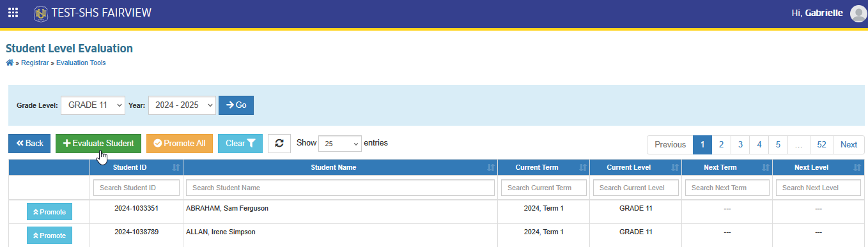The width and height of the screenshot is (868, 247).
Task: Jump to last page 52
Action: click(x=822, y=145)
